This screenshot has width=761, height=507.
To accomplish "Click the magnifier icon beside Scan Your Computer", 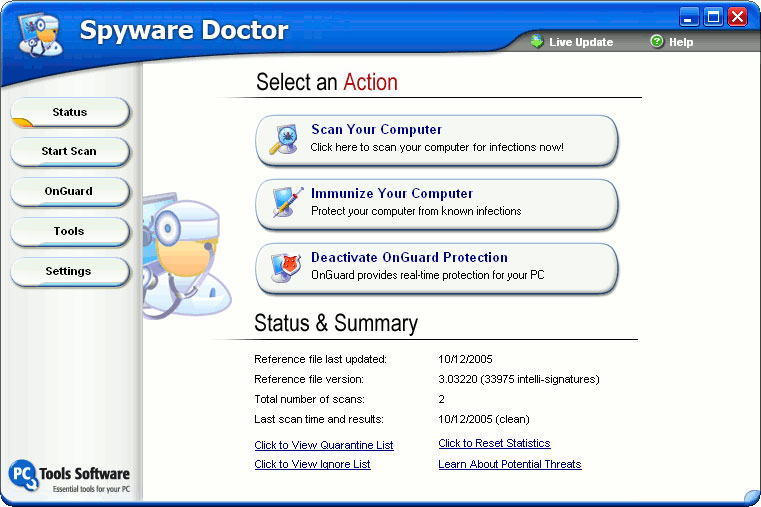I will click(x=283, y=140).
